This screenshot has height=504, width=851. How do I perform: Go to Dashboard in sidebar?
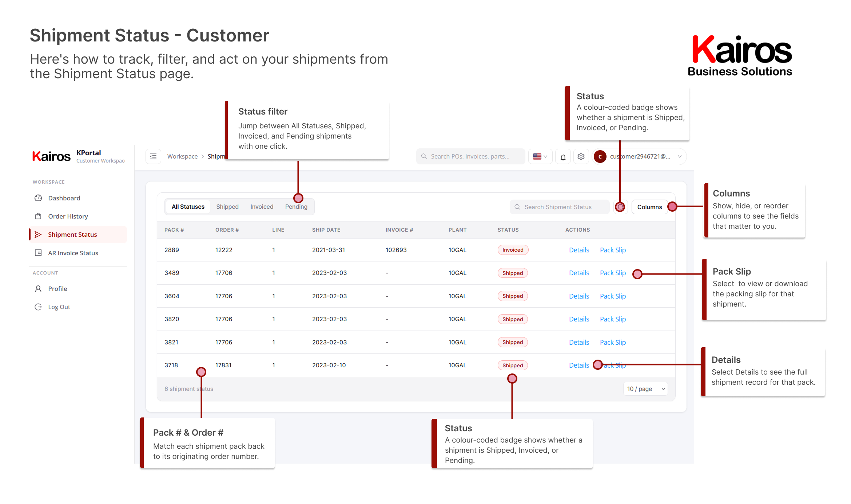tap(78, 198)
